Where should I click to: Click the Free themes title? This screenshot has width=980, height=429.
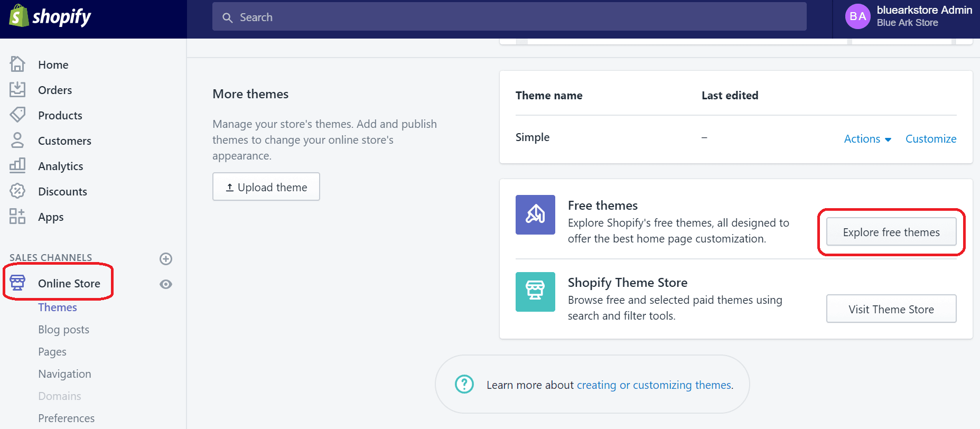(603, 206)
